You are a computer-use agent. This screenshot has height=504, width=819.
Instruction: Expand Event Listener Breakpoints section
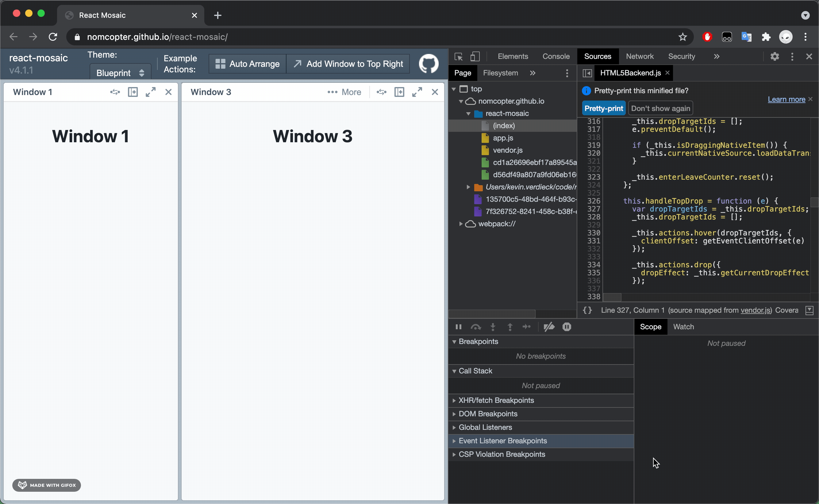coord(502,441)
